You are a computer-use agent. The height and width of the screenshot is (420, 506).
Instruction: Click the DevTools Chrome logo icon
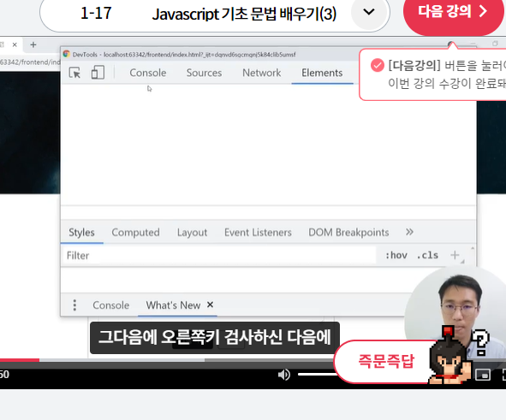pyautogui.click(x=67, y=54)
